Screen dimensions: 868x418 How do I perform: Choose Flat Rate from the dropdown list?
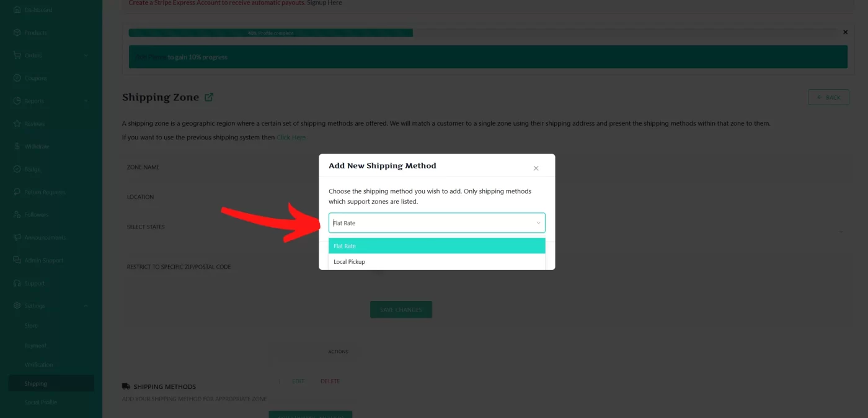(x=436, y=246)
